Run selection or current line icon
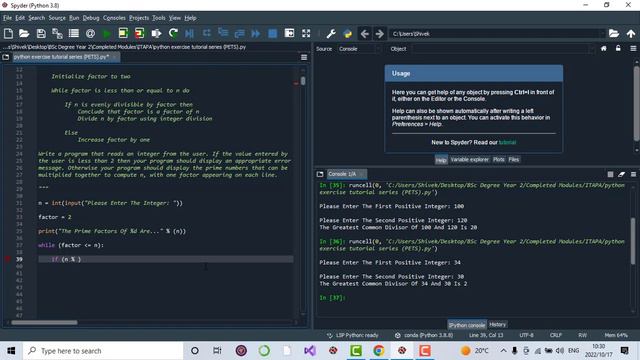Image resolution: width=640 pixels, height=360 pixels. point(156,33)
